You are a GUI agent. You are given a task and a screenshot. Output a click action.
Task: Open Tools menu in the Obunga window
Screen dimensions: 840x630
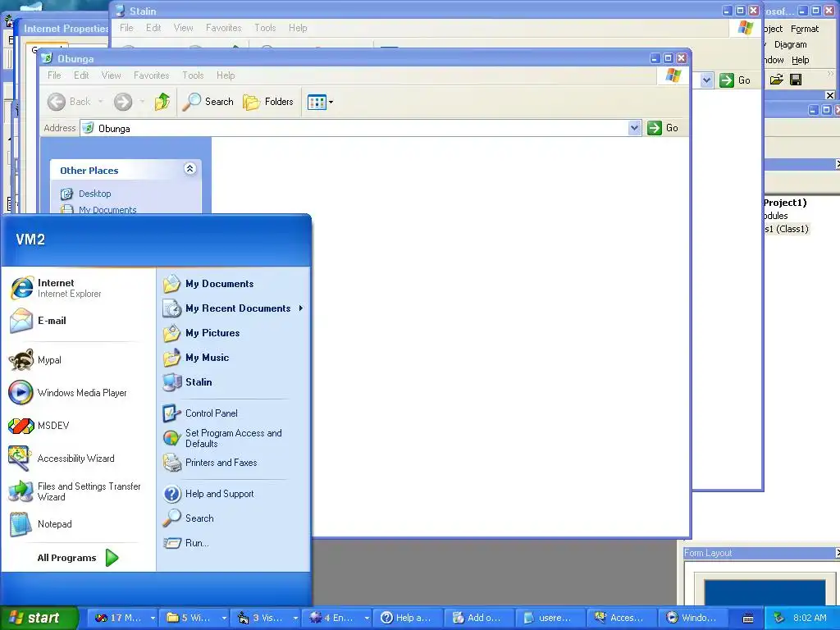point(193,75)
